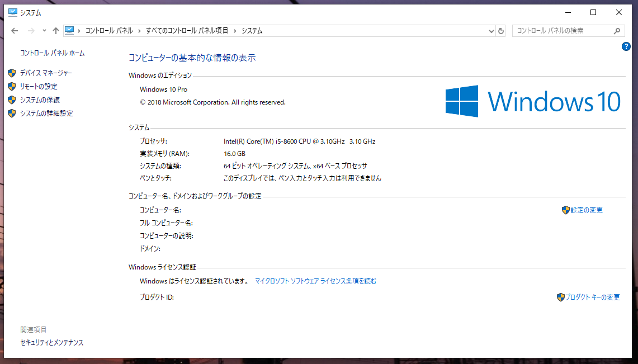Open リモートの設定 link

(x=39, y=87)
